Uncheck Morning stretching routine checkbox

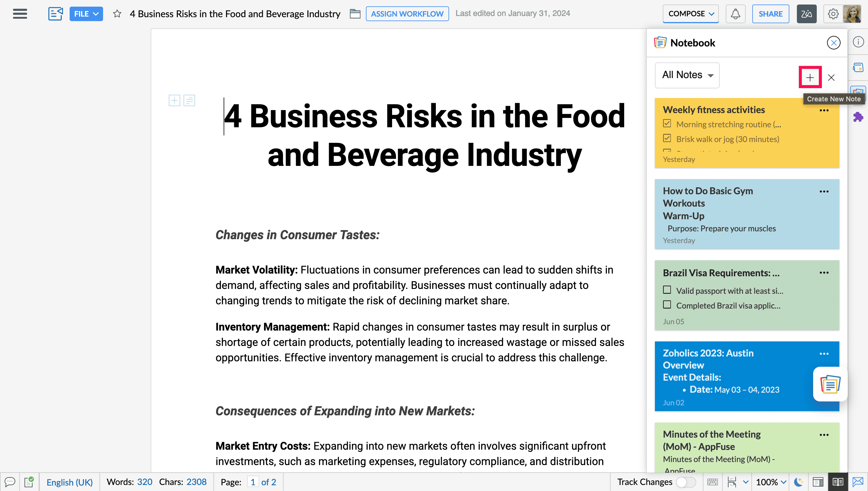tap(667, 124)
